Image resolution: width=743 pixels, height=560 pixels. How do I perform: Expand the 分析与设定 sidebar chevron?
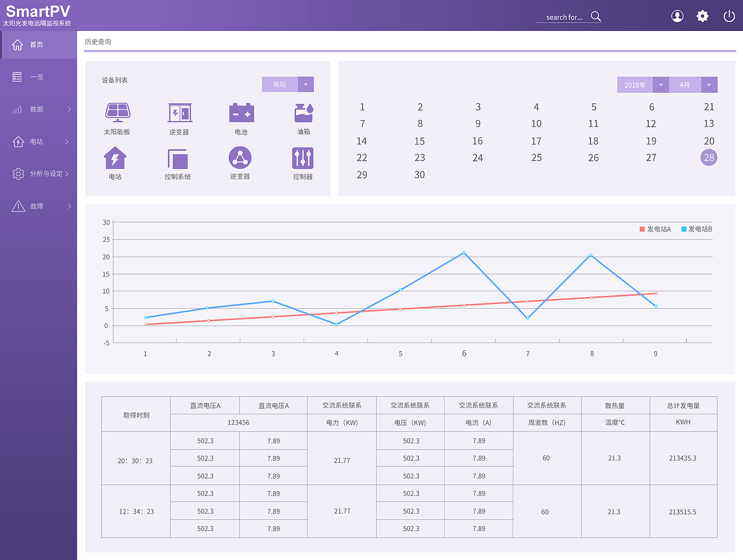tap(67, 174)
